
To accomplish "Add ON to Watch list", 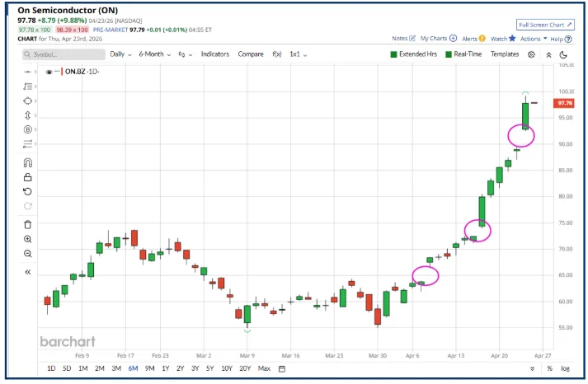I will point(503,39).
